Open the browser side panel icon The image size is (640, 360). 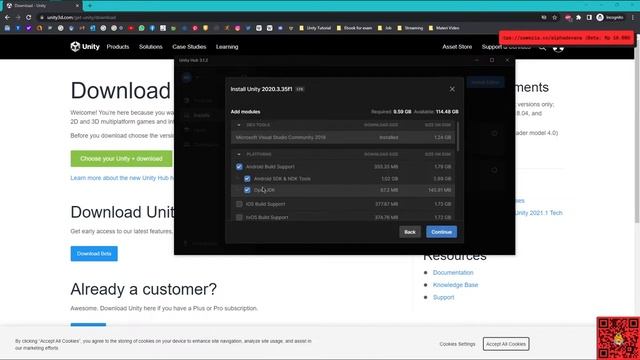click(589, 18)
